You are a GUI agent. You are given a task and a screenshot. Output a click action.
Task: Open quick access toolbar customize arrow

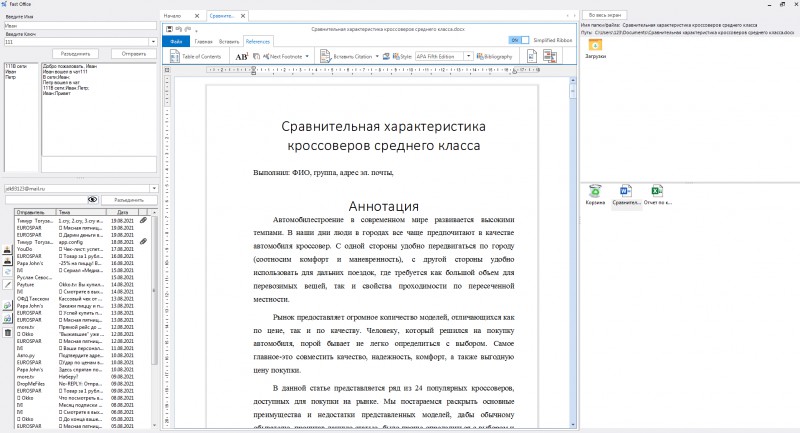point(196,31)
